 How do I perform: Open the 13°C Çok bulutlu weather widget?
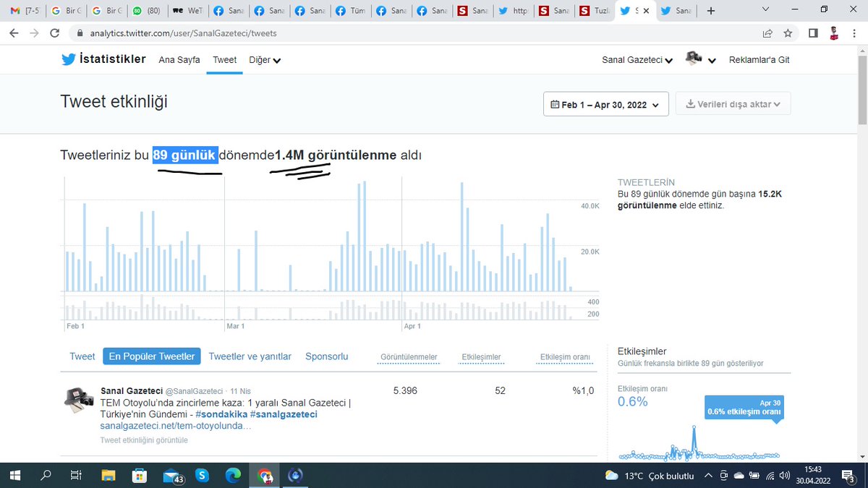tap(648, 476)
